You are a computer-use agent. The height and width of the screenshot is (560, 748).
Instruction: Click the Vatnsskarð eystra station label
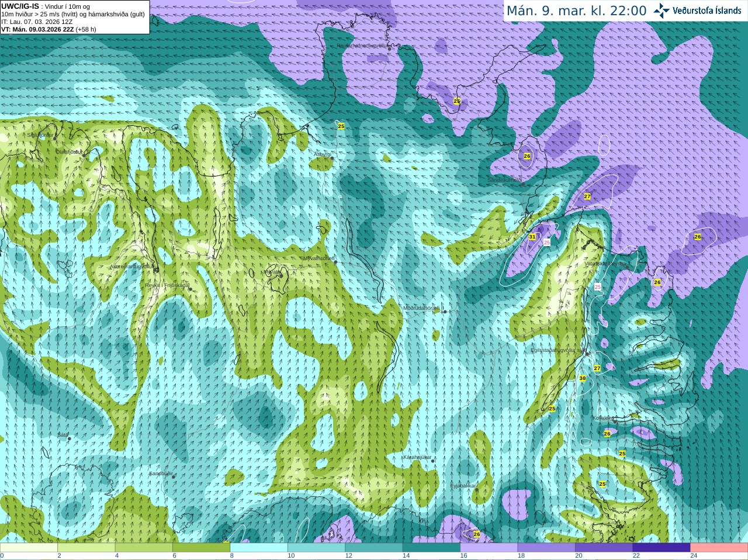pyautogui.click(x=605, y=264)
